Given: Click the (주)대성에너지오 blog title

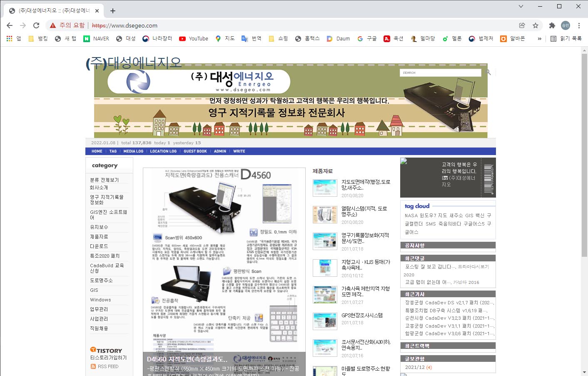Looking at the screenshot, I should tap(134, 63).
